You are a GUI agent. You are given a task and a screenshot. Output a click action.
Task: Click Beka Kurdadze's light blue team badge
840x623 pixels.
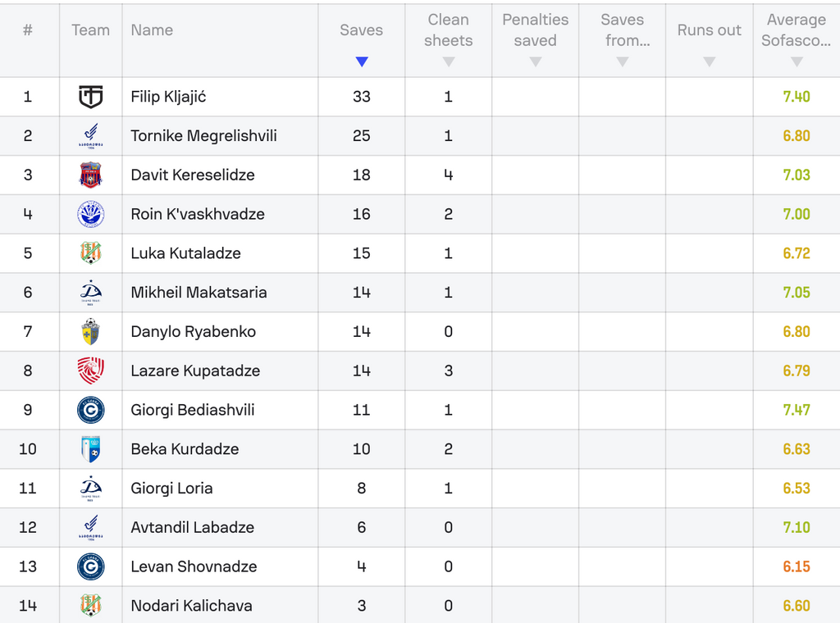[x=90, y=449]
